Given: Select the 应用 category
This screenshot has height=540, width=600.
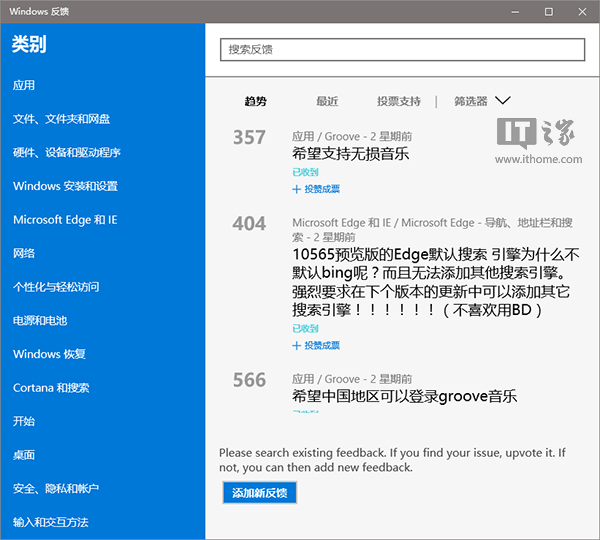Looking at the screenshot, I should (x=24, y=85).
